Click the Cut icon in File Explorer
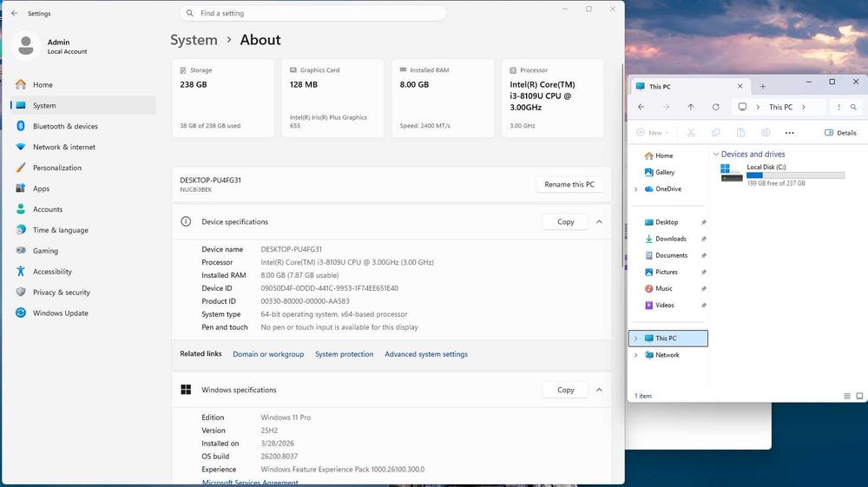Viewport: 868px width, 487px height. [x=691, y=133]
